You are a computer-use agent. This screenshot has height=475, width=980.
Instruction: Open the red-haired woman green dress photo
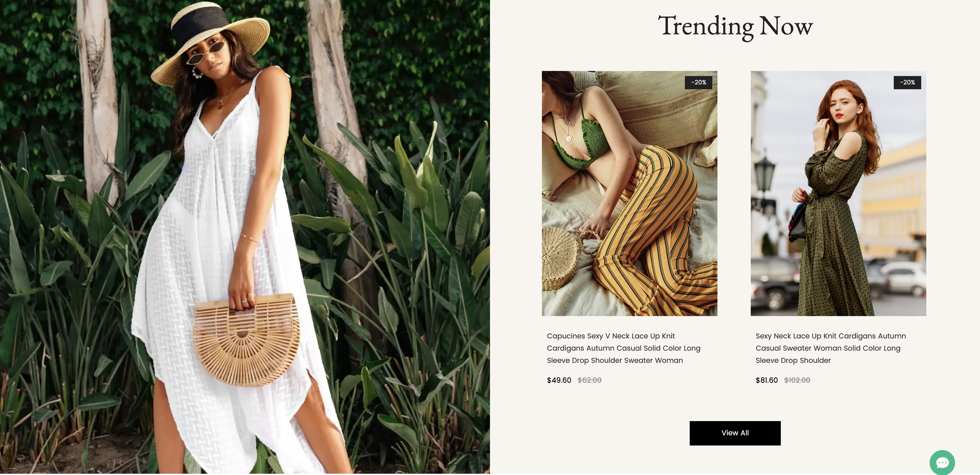click(x=838, y=193)
